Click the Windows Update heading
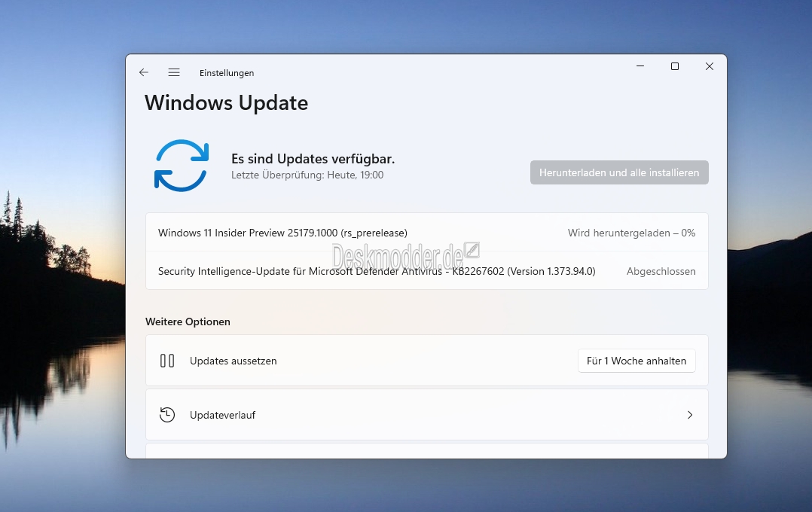Image resolution: width=812 pixels, height=512 pixels. 226,103
